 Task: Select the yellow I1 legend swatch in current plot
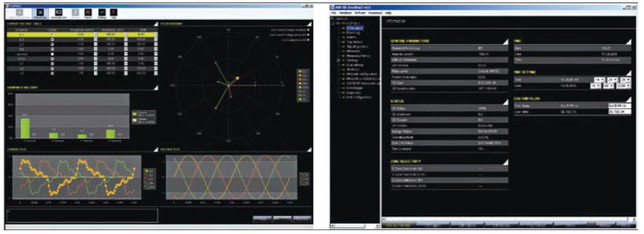(146, 170)
